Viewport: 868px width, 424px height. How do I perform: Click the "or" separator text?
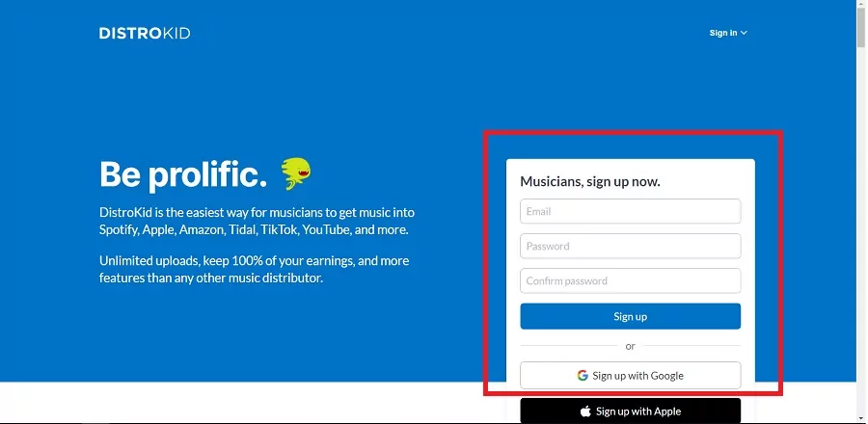click(630, 346)
